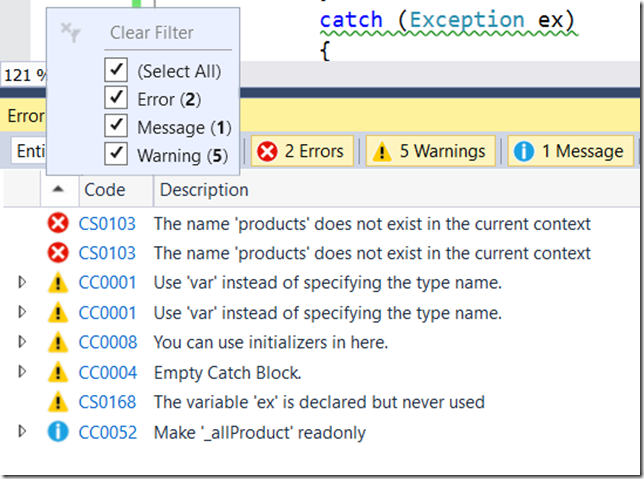Viewport: 644px width, 479px height.
Task: Open the 121 % editor zoom dropdown
Action: 24,75
